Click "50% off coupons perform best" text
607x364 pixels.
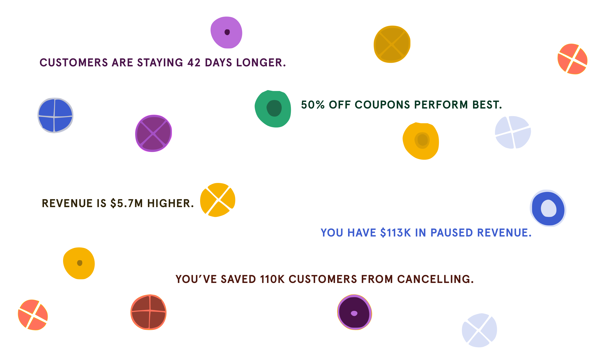pos(401,105)
